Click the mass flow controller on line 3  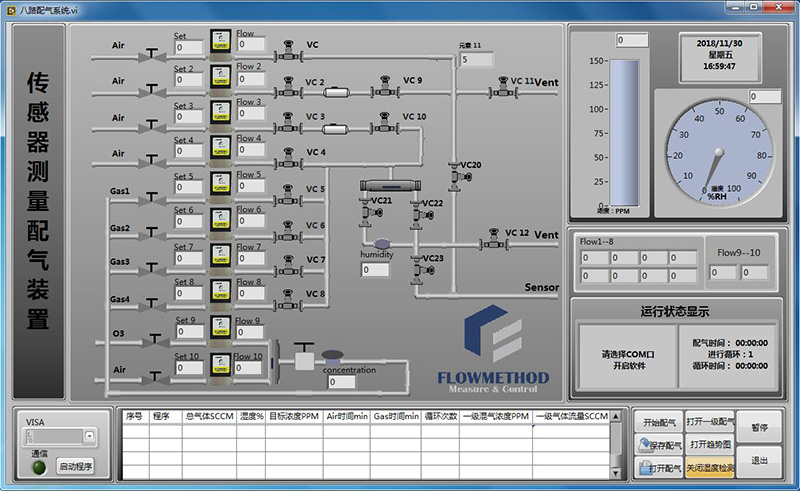pos(221,117)
